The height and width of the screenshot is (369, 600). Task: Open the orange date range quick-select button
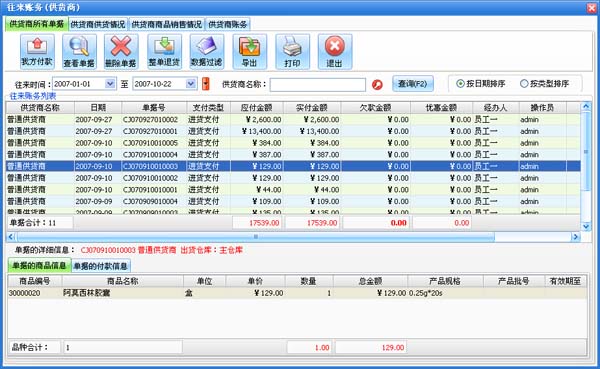[205, 83]
